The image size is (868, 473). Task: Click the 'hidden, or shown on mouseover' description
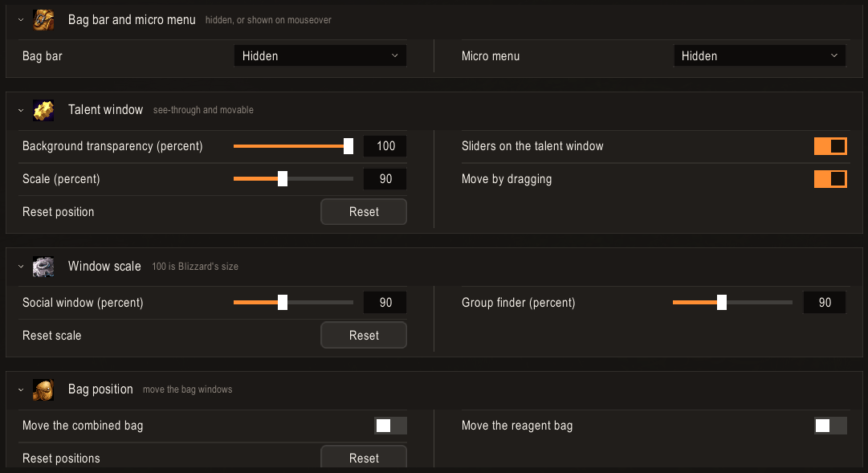click(x=268, y=20)
